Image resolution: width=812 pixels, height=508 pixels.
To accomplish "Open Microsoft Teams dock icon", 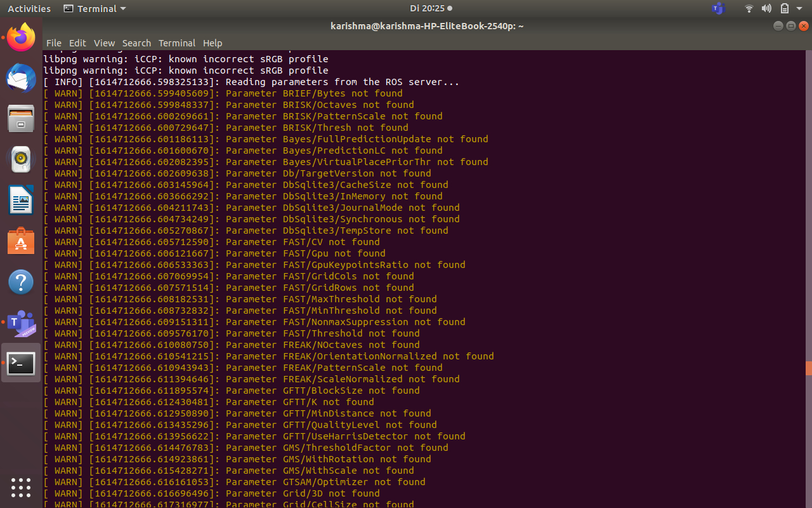I will [x=21, y=323].
